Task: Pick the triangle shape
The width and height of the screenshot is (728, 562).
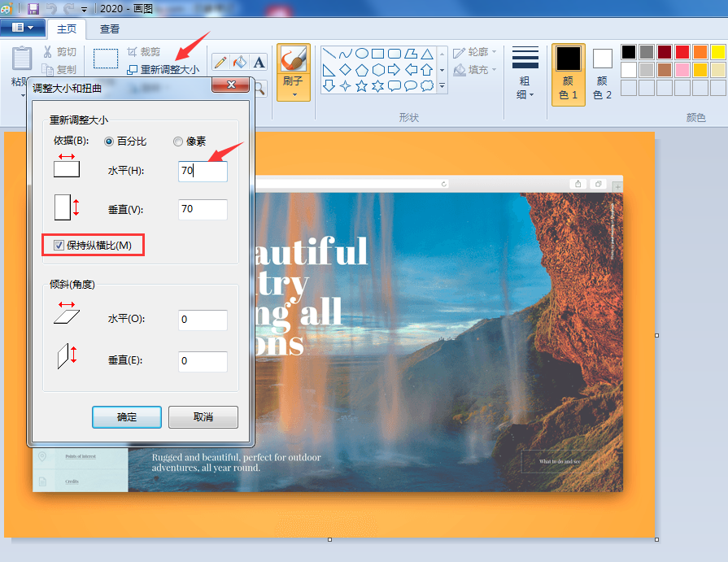Action: [x=427, y=54]
